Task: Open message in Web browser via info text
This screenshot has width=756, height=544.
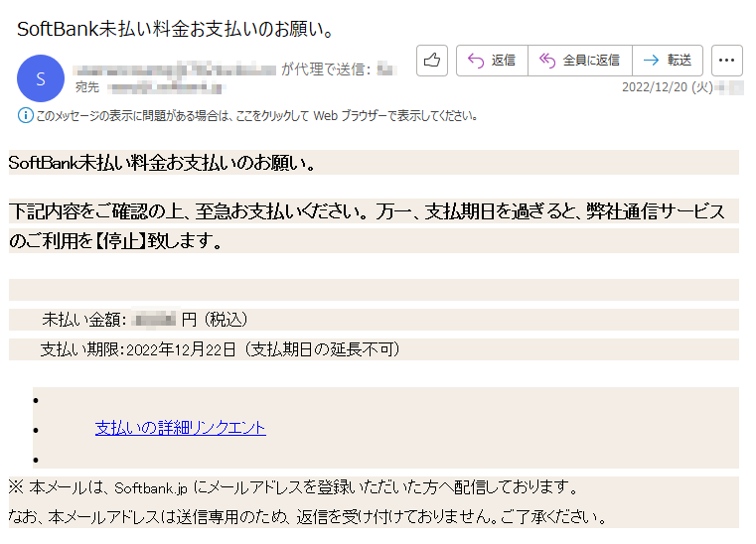Action: click(x=256, y=116)
